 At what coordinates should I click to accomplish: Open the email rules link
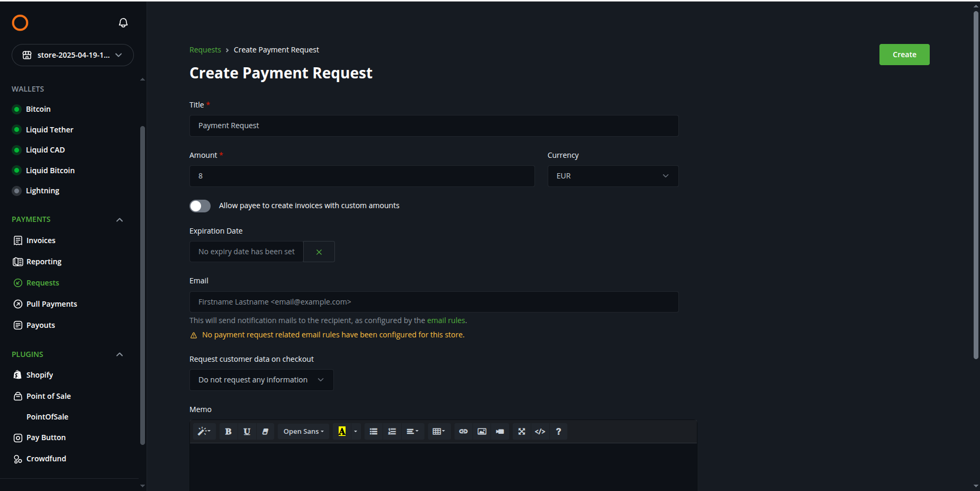pos(446,320)
